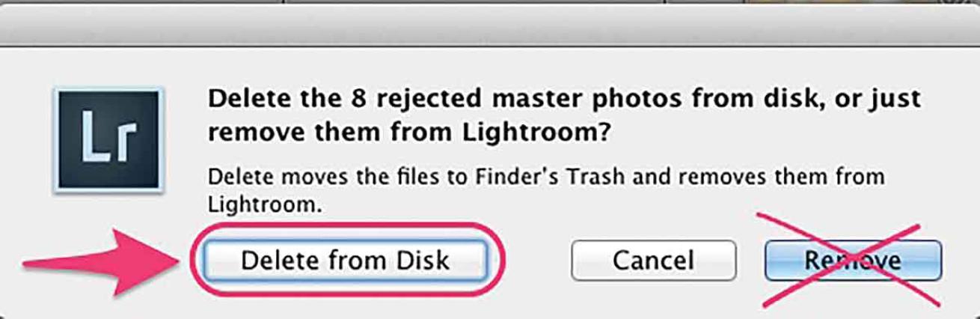Cancel the delete photos dialog
The width and height of the screenshot is (980, 319).
click(x=653, y=260)
